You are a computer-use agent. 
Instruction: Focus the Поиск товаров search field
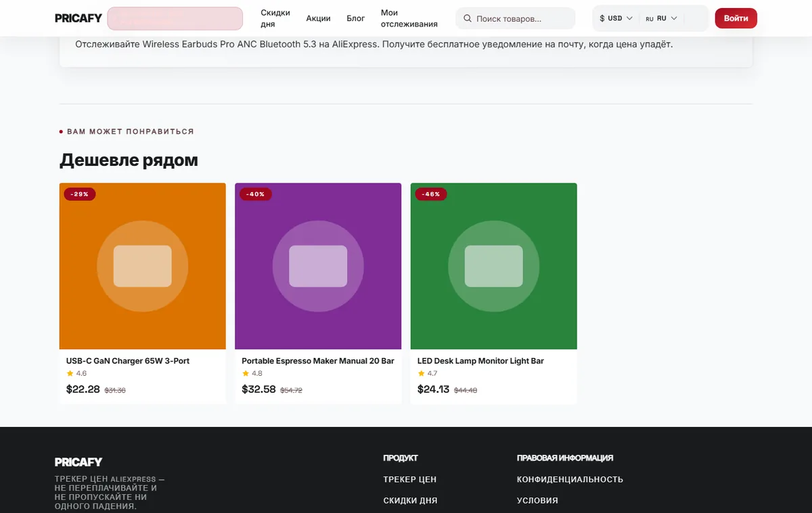pos(516,18)
